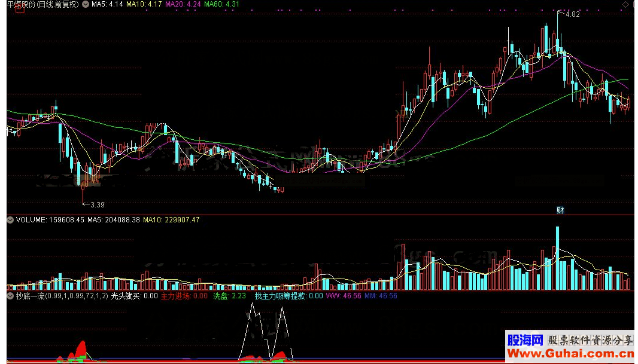The height and width of the screenshot is (364, 638).
Task: Click the 光头就买: 0.00 readout
Action: [134, 296]
